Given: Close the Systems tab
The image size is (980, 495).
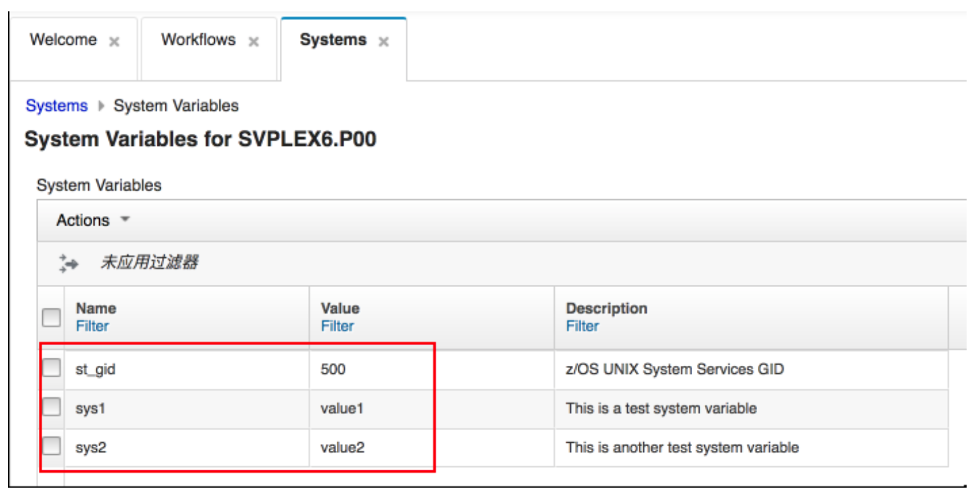Looking at the screenshot, I should point(384,41).
